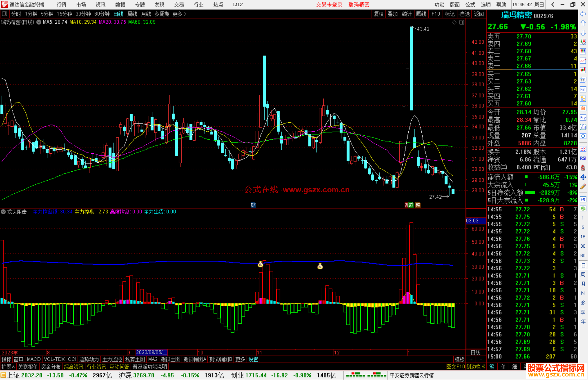This screenshot has height=380, width=588.
Task: Click the 复权 button
Action: [379, 14]
